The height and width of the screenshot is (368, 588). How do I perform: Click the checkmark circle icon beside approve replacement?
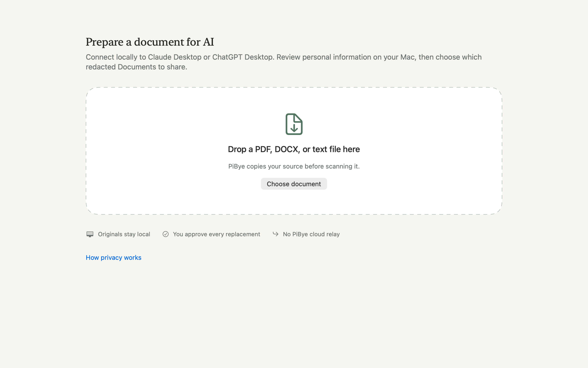[x=165, y=234]
